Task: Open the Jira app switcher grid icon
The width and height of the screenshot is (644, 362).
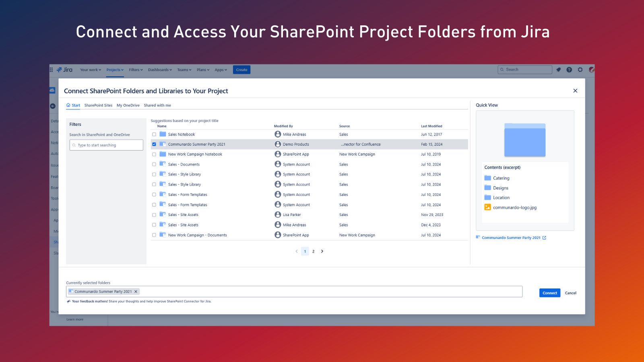Action: tap(51, 70)
